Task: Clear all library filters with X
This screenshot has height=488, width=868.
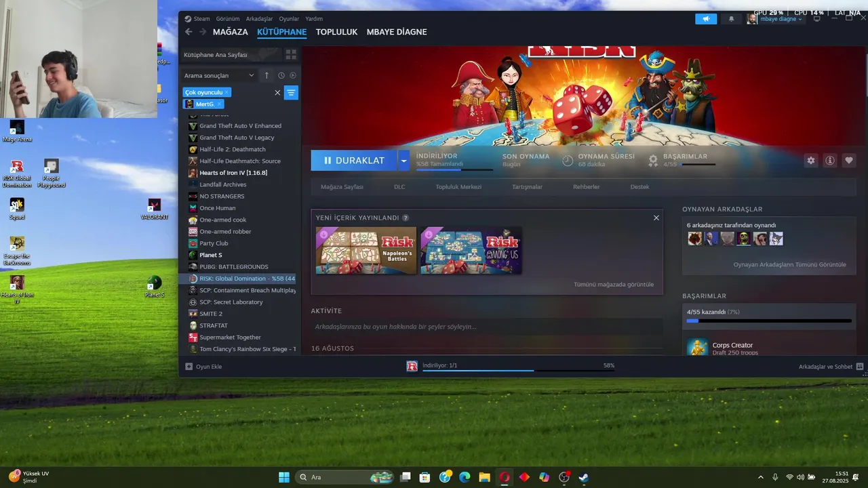Action: coord(277,93)
